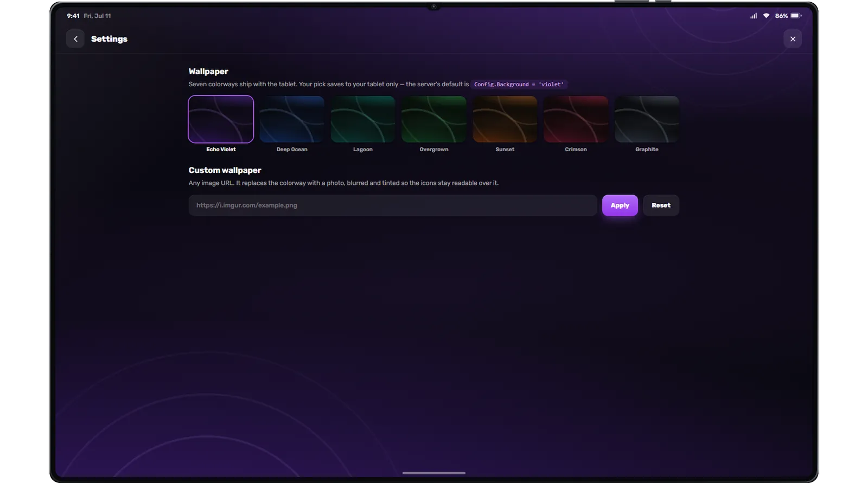This screenshot has width=868, height=483.
Task: Pick the Lagoon wallpaper swatch
Action: (363, 119)
